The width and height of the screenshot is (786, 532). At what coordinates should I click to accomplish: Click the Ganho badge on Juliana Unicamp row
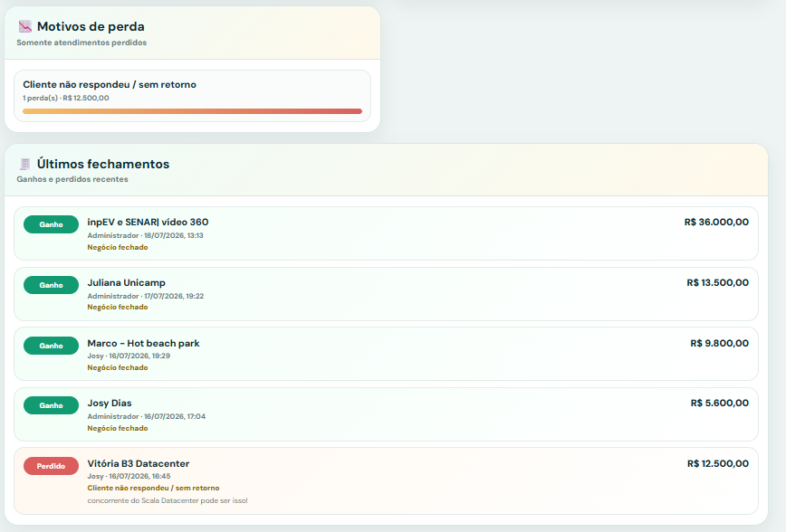pyautogui.click(x=51, y=285)
